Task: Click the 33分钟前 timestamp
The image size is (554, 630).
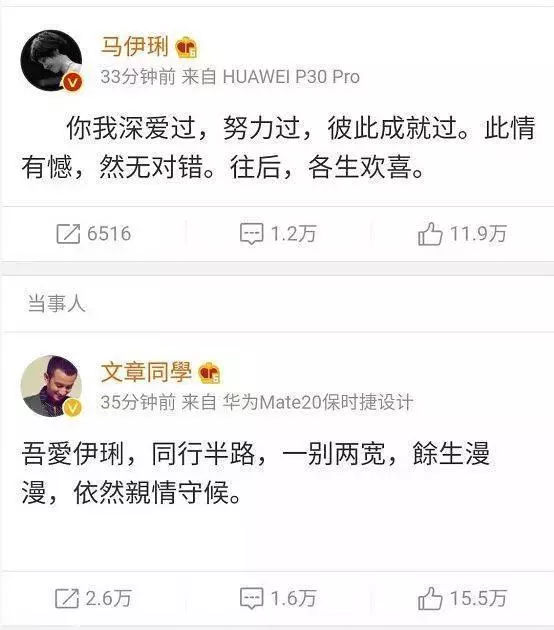Action: tap(138, 76)
